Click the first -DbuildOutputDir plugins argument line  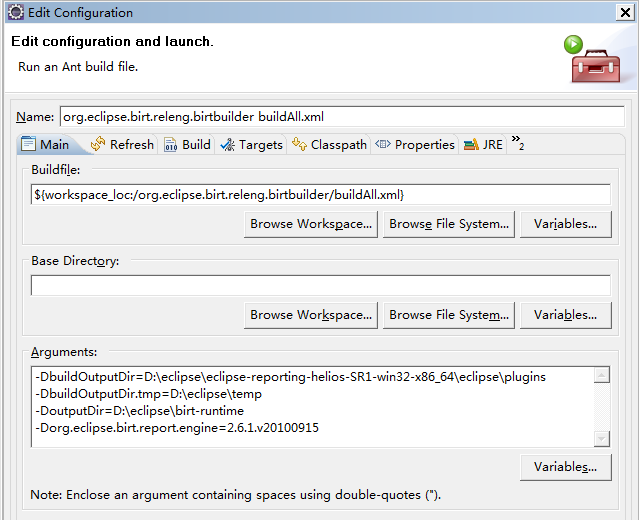click(290, 377)
